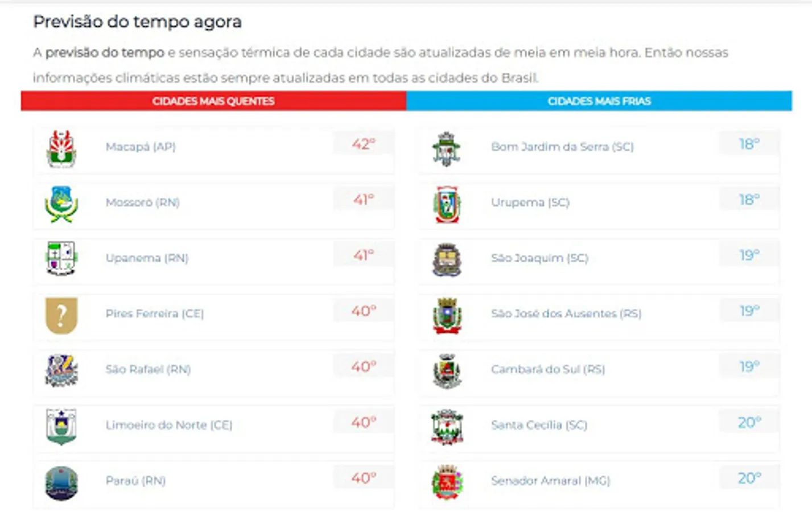The height and width of the screenshot is (512, 812).
Task: Click the Macapá (AP) coat of arms icon
Action: click(61, 148)
